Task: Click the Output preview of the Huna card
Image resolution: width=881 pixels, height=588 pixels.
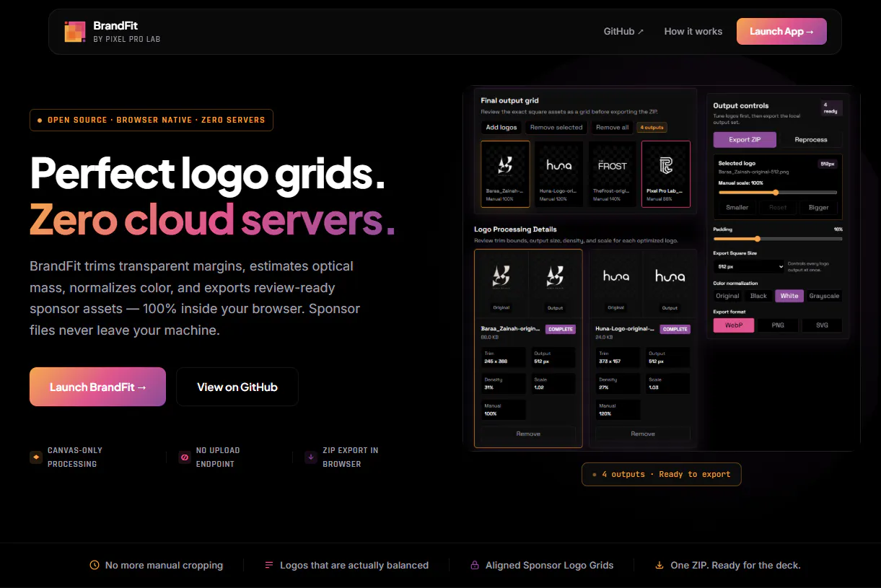Action: click(670, 283)
